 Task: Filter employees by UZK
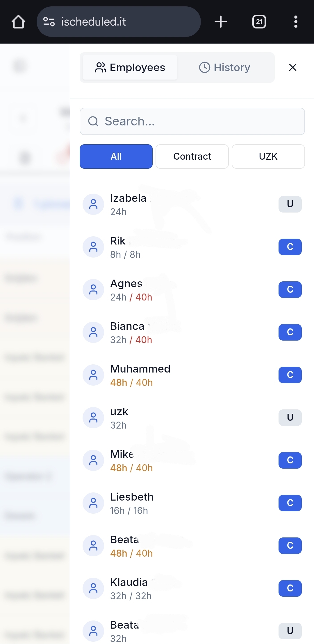pos(268,156)
